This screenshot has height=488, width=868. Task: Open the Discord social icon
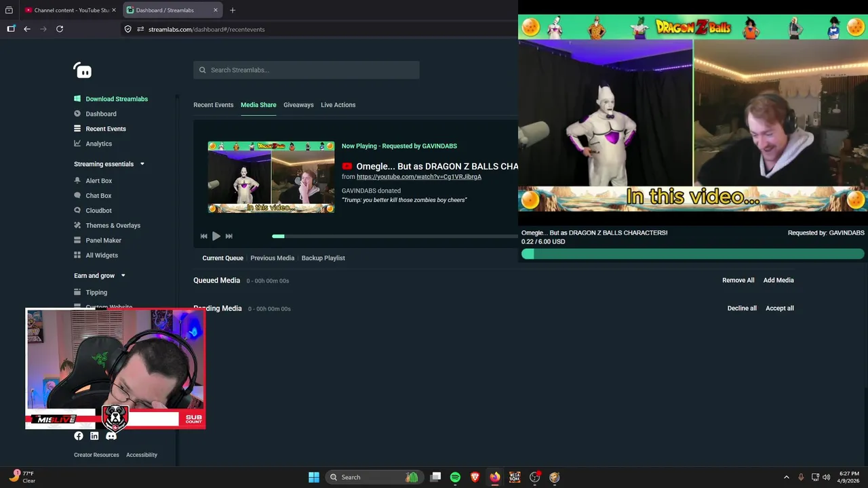pos(111,436)
